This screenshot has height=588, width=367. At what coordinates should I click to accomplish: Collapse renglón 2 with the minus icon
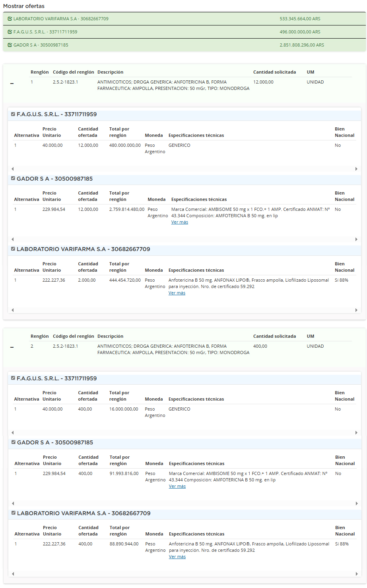point(12,347)
